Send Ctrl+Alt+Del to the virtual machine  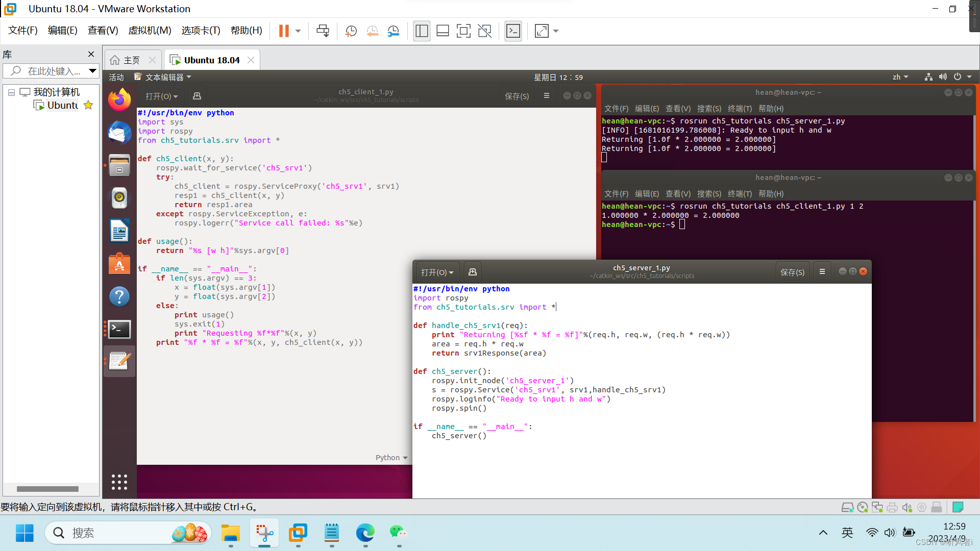[323, 31]
